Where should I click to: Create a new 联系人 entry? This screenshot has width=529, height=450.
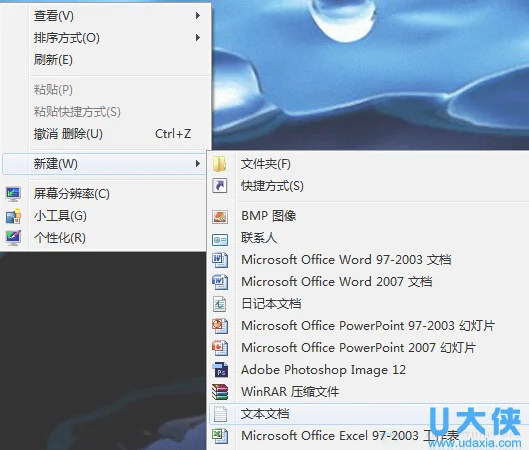pos(369,238)
